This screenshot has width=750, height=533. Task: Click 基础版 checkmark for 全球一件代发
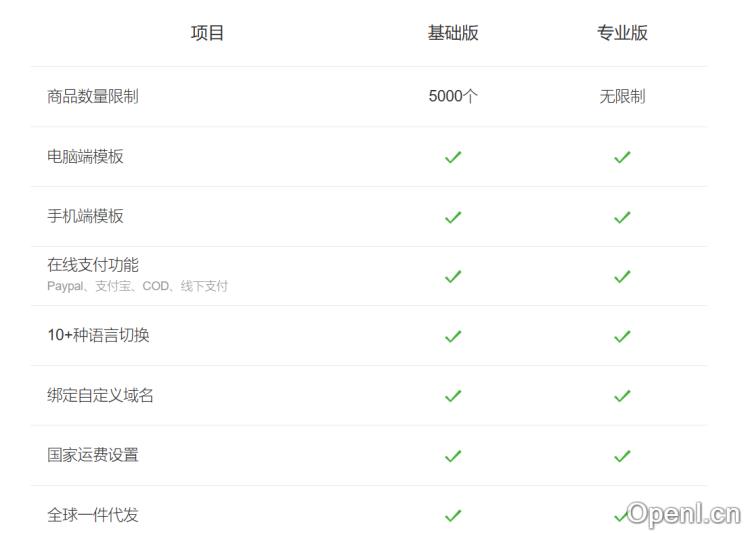click(453, 516)
